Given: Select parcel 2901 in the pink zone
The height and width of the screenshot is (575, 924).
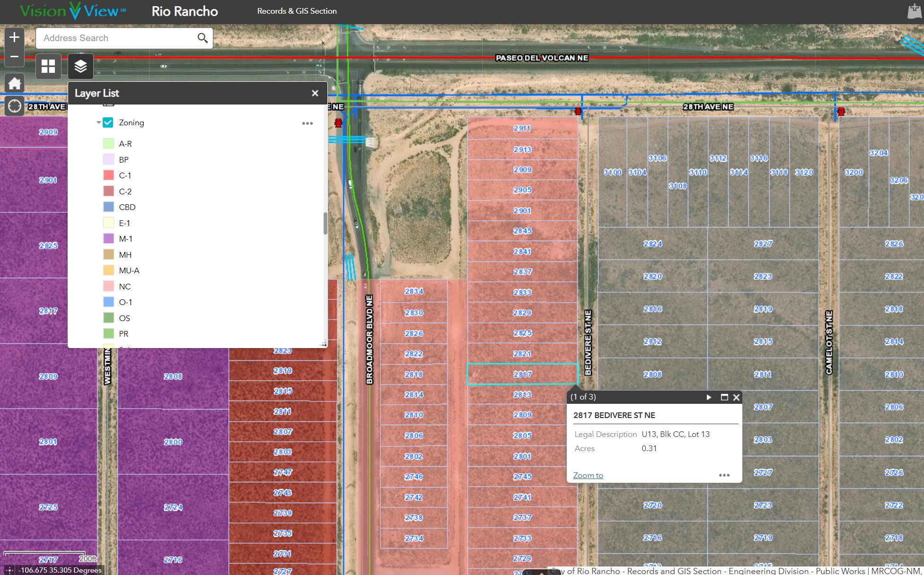Looking at the screenshot, I should click(x=522, y=211).
